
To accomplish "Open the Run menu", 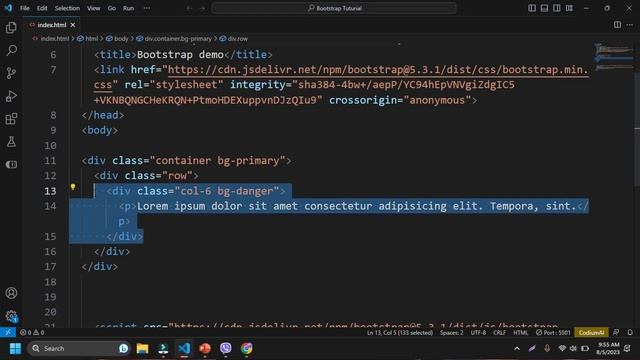I will 129,8.
